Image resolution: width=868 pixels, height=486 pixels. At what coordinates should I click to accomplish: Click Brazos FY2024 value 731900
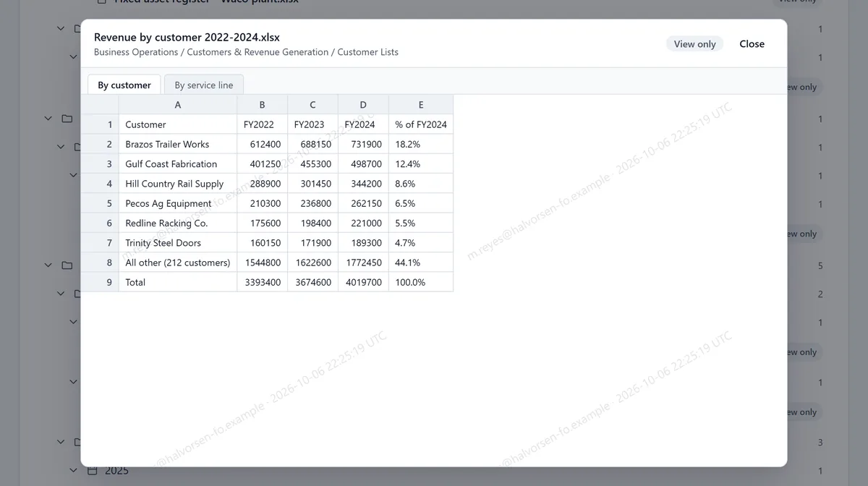364,144
